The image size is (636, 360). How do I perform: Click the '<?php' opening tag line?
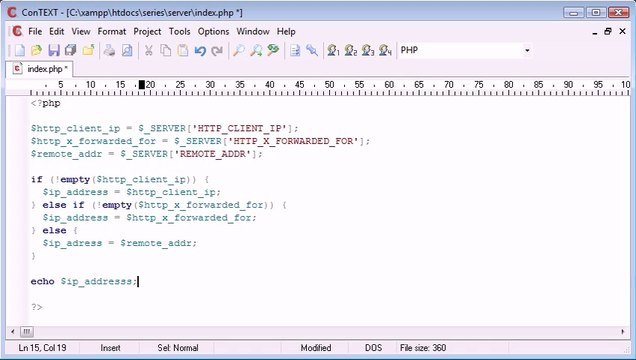point(45,103)
